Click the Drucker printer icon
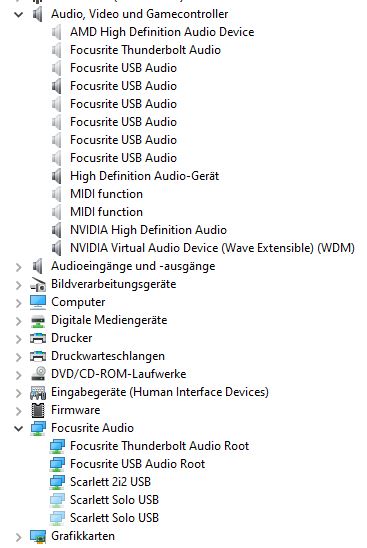 [38, 338]
